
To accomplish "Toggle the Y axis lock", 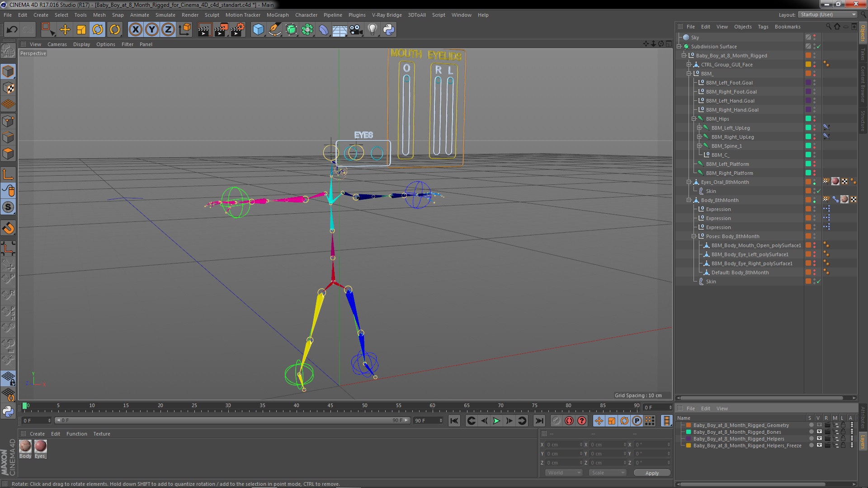I will point(152,30).
